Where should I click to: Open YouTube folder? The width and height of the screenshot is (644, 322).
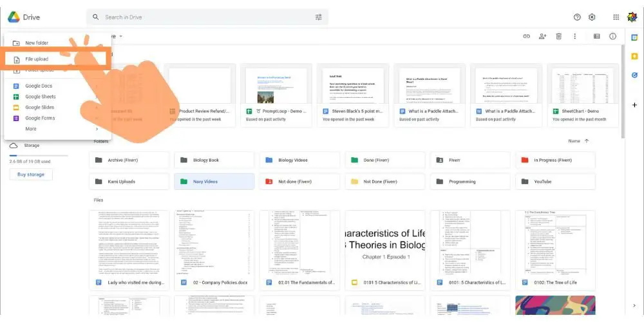click(555, 182)
